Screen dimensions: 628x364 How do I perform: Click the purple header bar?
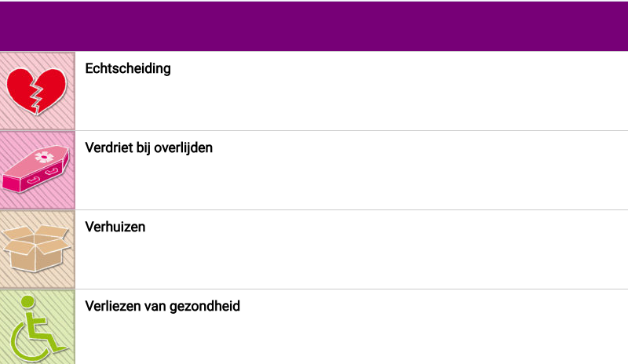pyautogui.click(x=314, y=26)
